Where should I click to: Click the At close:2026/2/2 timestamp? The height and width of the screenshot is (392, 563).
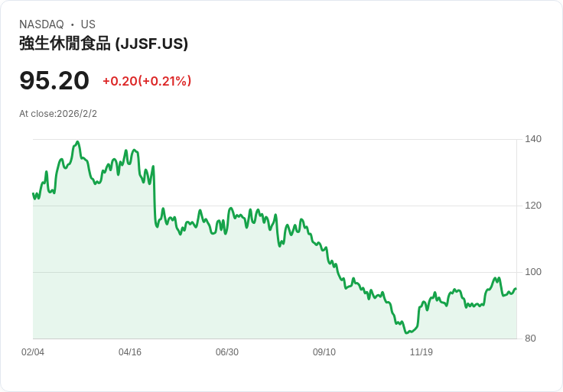(x=58, y=114)
